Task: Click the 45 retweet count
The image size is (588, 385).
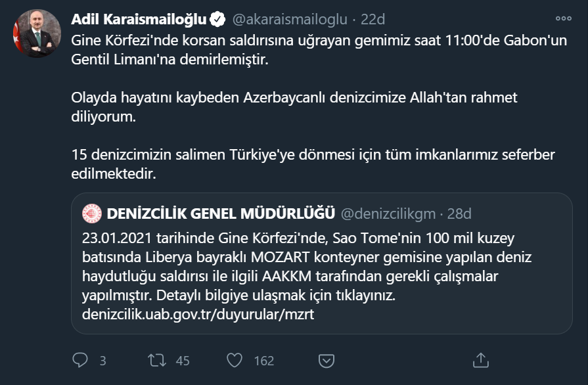Action: click(183, 360)
